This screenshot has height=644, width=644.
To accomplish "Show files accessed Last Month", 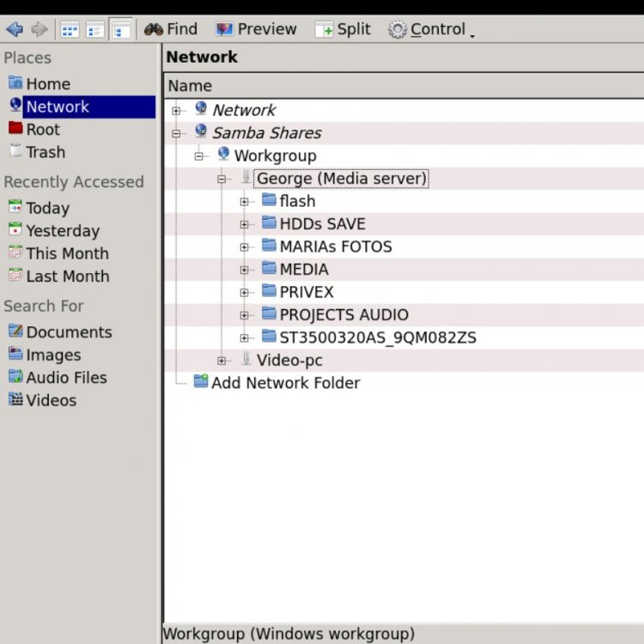I will (68, 276).
